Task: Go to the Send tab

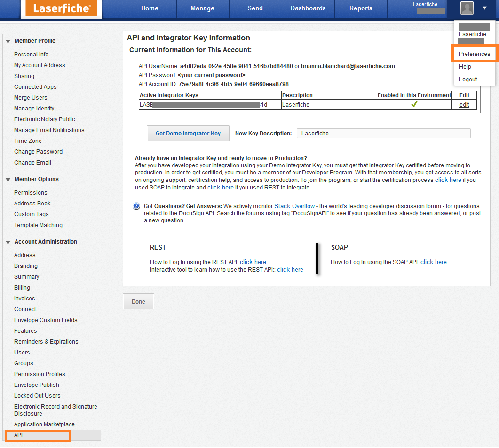Action: (x=255, y=8)
